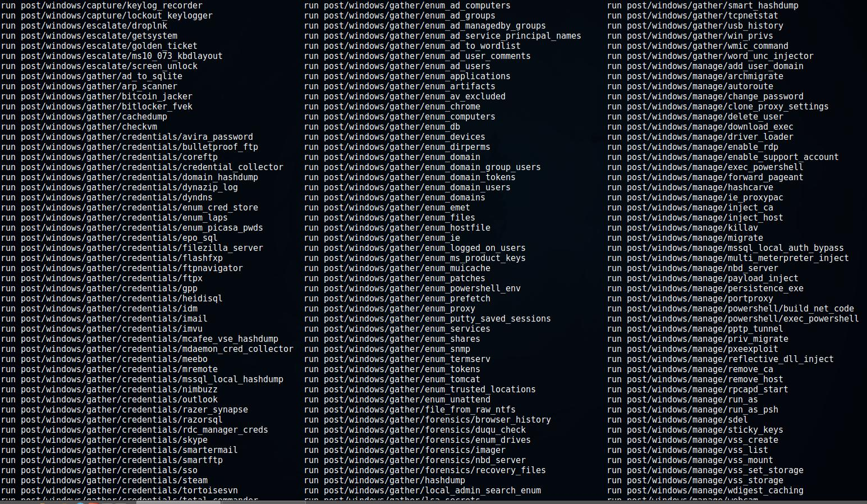Image resolution: width=867 pixels, height=504 pixels.
Task: Click the credentials/outlook module line
Action: 109,400
